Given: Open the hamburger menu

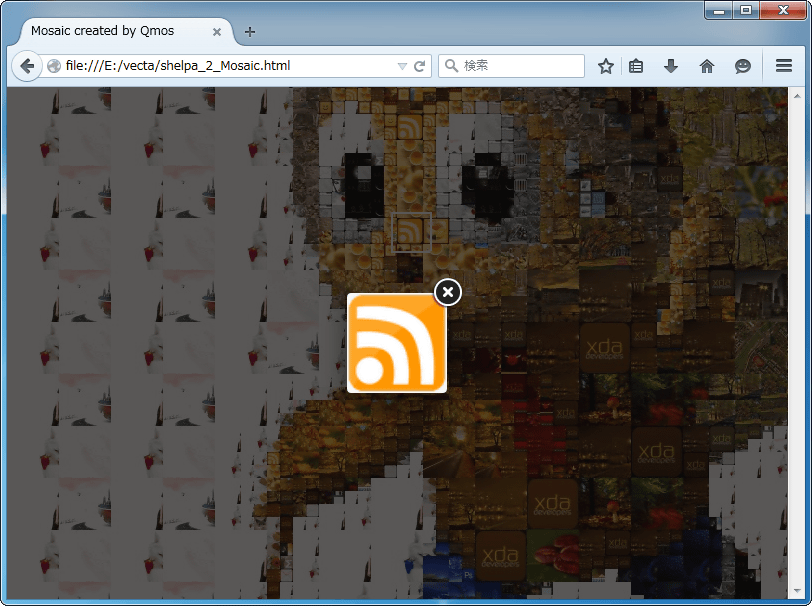Looking at the screenshot, I should tap(784, 66).
